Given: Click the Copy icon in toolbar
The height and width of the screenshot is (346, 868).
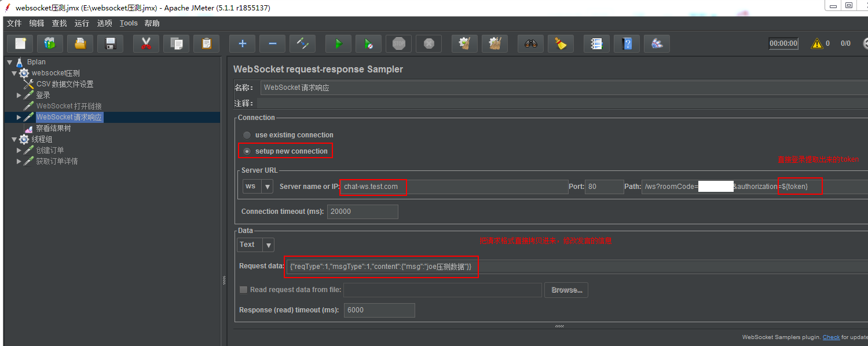Looking at the screenshot, I should pos(176,43).
